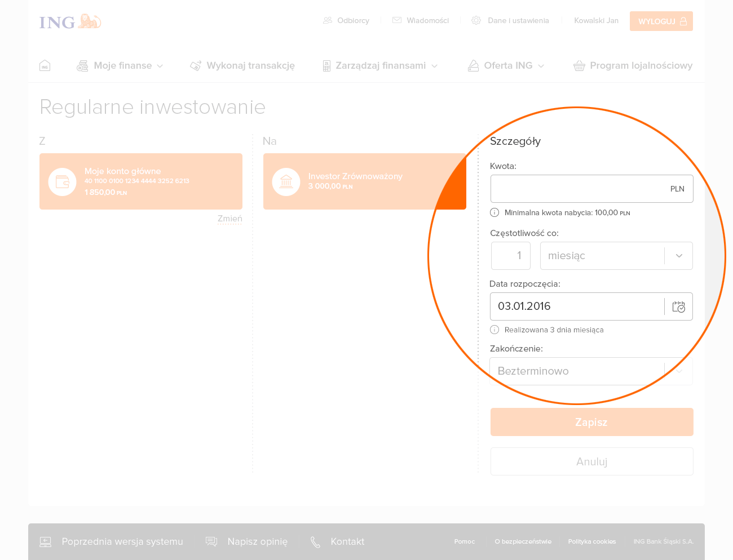733x560 pixels.
Task: Open the miesiąc frequency dropdown
Action: coord(616,256)
